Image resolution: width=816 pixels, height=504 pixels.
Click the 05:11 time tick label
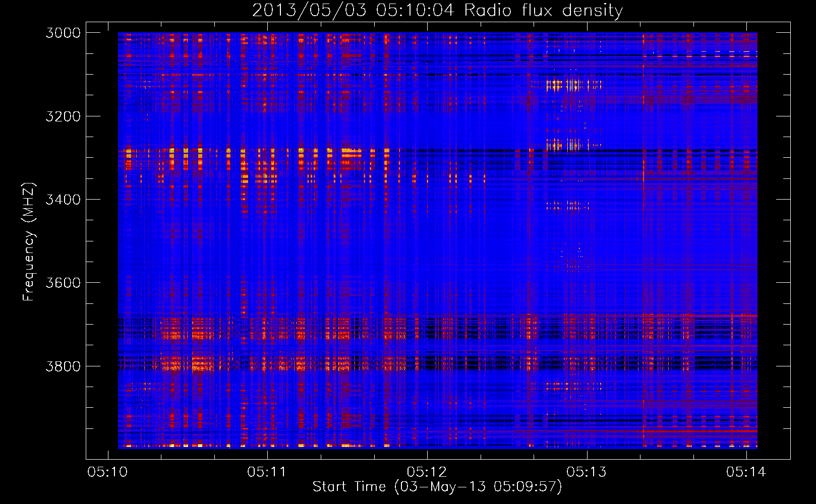point(267,472)
